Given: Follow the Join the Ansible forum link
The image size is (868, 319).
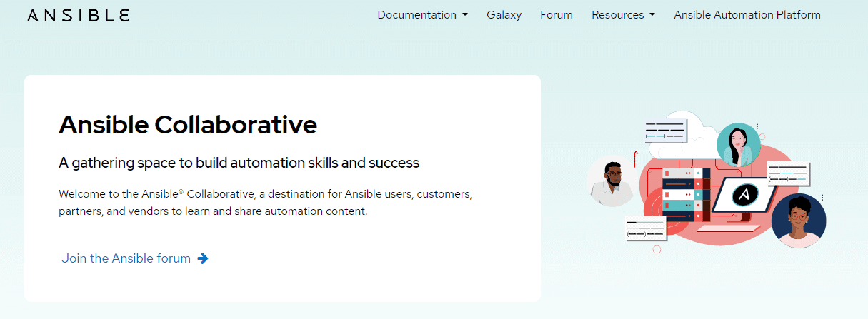Looking at the screenshot, I should click(x=126, y=258).
